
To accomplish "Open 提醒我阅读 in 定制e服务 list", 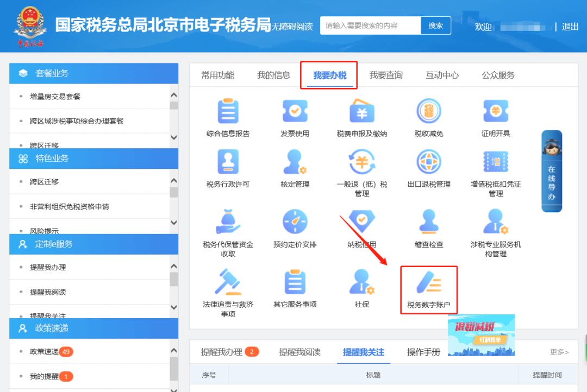I will (48, 292).
